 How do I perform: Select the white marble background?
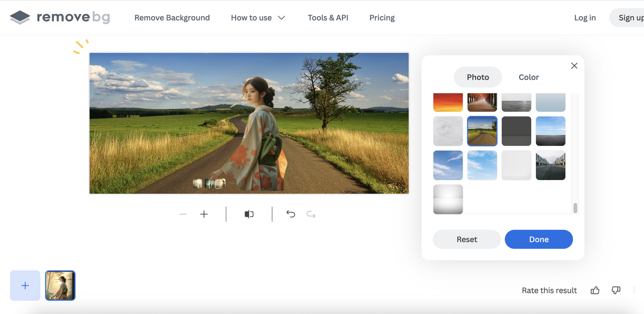(448, 131)
